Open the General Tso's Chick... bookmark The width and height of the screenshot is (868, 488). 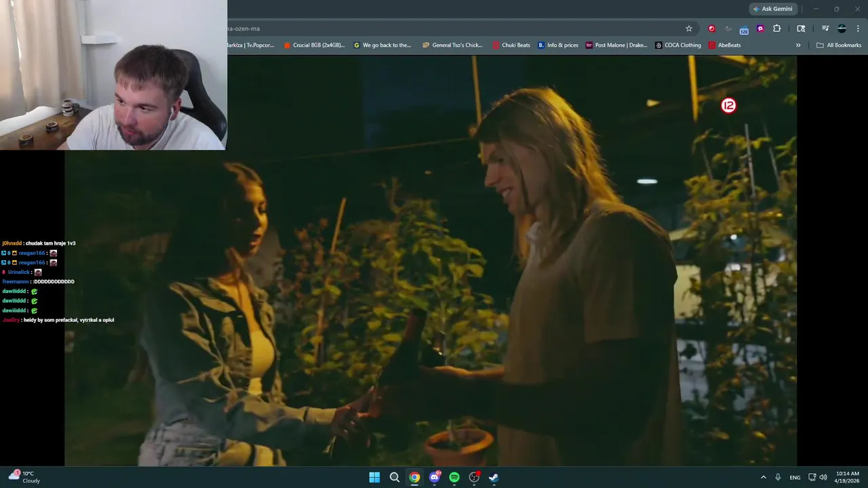452,45
